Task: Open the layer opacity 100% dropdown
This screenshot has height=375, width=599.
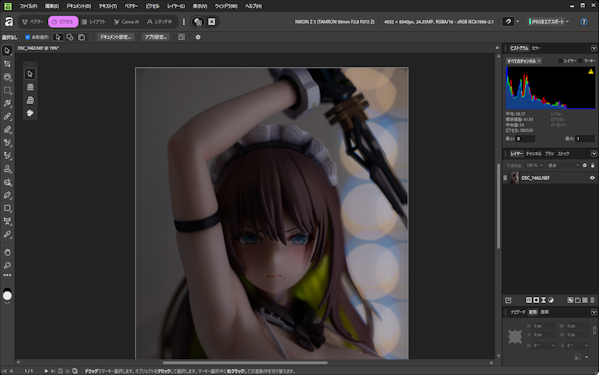Action: pyautogui.click(x=535, y=165)
